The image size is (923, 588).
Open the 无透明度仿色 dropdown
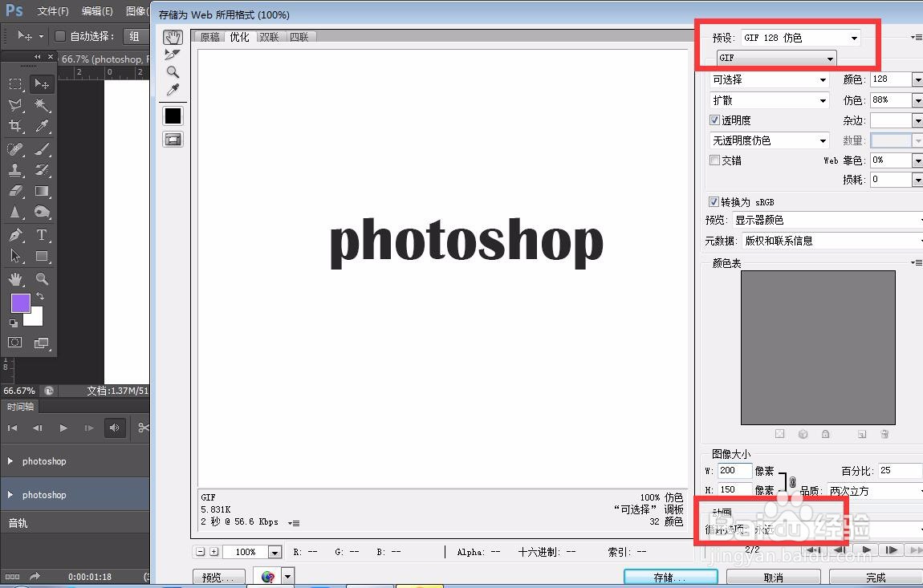pos(770,140)
